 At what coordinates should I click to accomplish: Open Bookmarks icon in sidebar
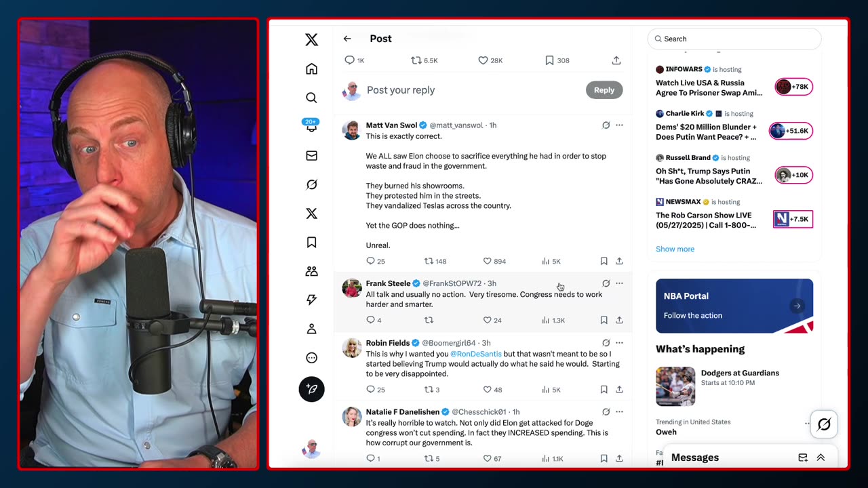coord(311,242)
